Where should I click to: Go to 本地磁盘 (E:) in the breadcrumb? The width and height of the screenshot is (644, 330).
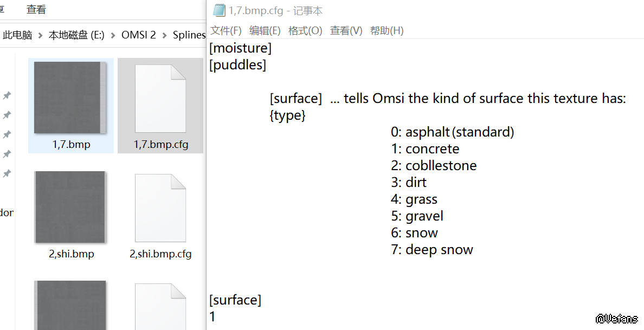point(76,35)
